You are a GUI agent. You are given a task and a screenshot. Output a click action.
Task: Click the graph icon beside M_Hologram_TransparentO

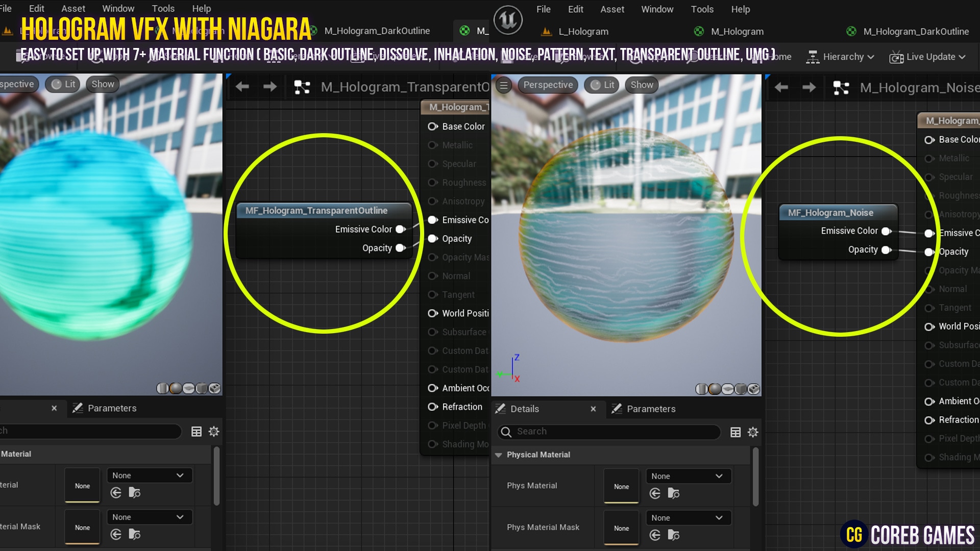click(x=302, y=87)
